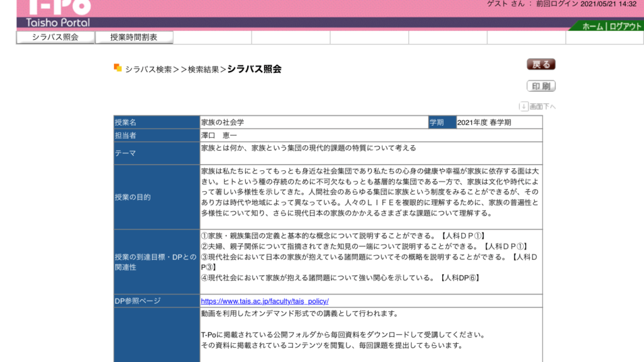
Task: Go to ホーム in the top bar
Action: tap(592, 26)
